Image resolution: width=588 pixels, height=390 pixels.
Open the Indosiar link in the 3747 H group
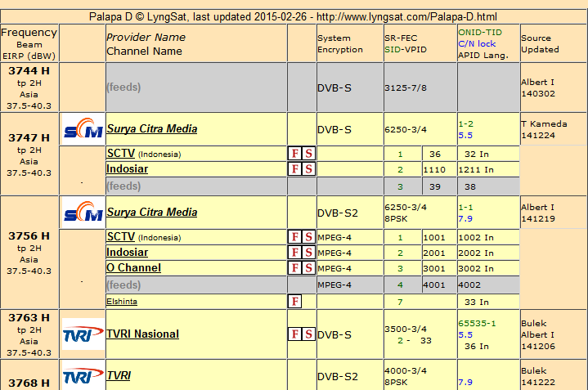(x=127, y=169)
